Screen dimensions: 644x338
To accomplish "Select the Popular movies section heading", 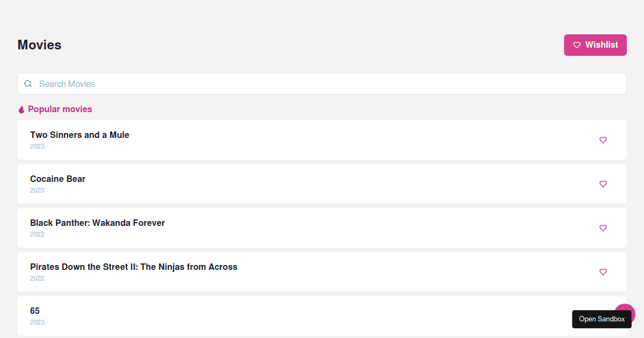I will pos(60,109).
